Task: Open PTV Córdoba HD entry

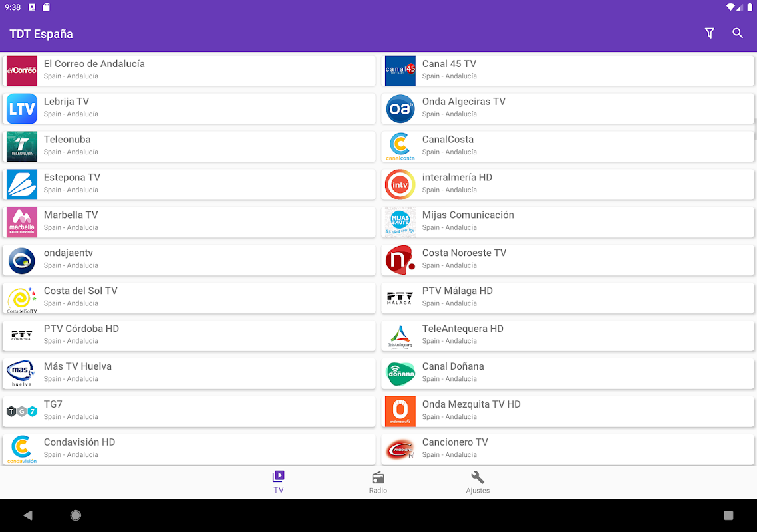Action: [189, 336]
